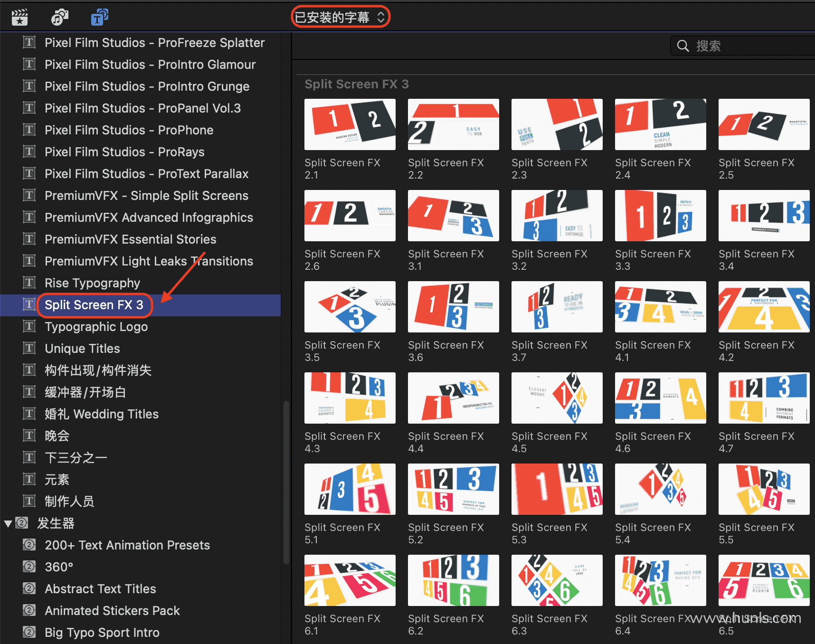Select 200+ Text Animation Presets generator
Screen dimensions: 815x644
point(127,545)
